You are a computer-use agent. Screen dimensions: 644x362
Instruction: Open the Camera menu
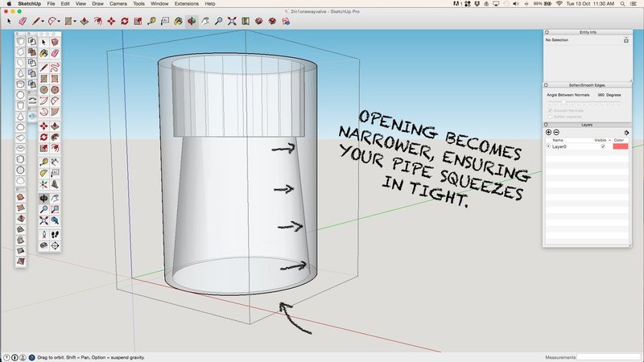(x=118, y=4)
